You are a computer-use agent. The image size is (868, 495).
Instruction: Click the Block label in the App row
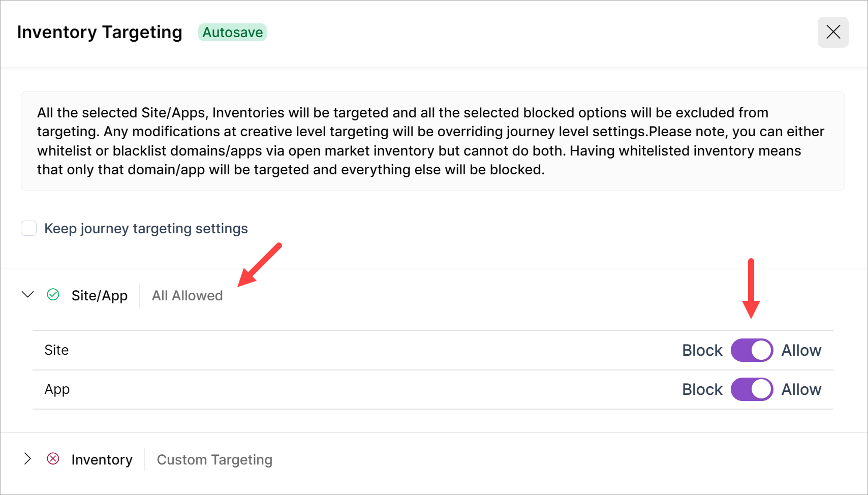click(x=702, y=389)
